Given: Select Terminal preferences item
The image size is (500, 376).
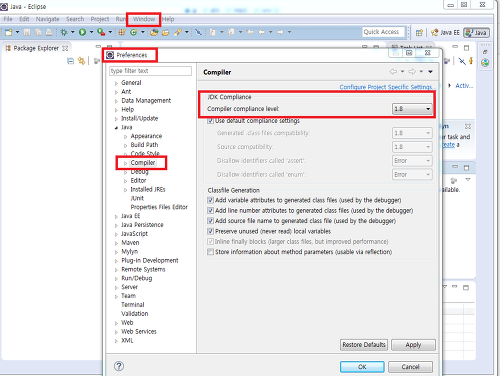Looking at the screenshot, I should point(133,305).
